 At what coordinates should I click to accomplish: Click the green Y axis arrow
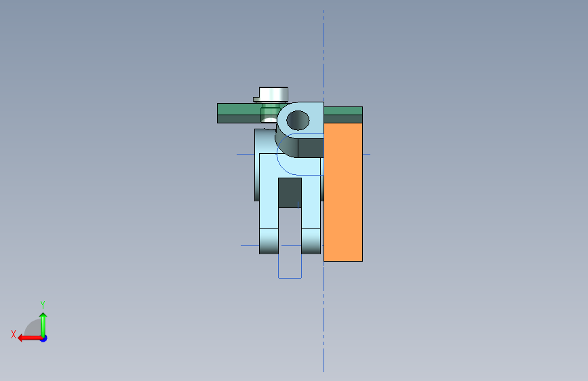coord(43,324)
